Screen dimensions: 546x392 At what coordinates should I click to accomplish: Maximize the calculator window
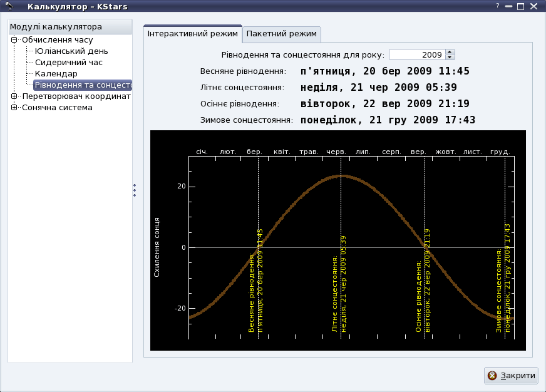[520, 6]
